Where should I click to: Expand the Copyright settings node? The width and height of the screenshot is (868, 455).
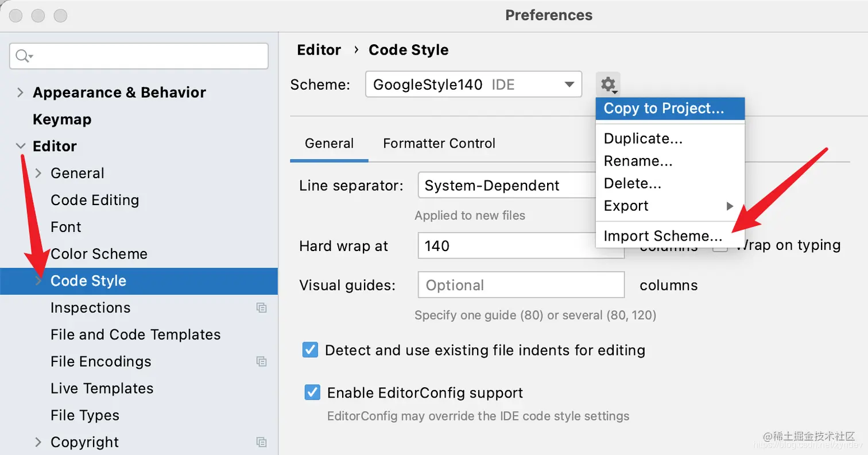[x=38, y=442]
